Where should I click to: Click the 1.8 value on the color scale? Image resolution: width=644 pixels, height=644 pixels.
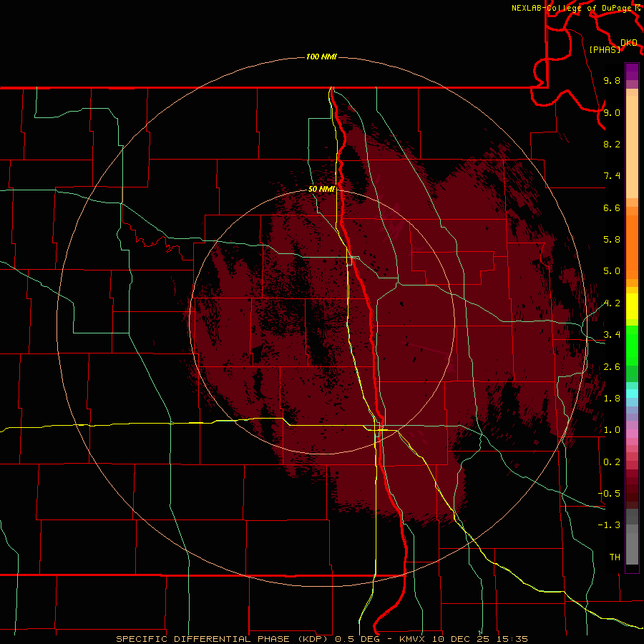click(612, 399)
